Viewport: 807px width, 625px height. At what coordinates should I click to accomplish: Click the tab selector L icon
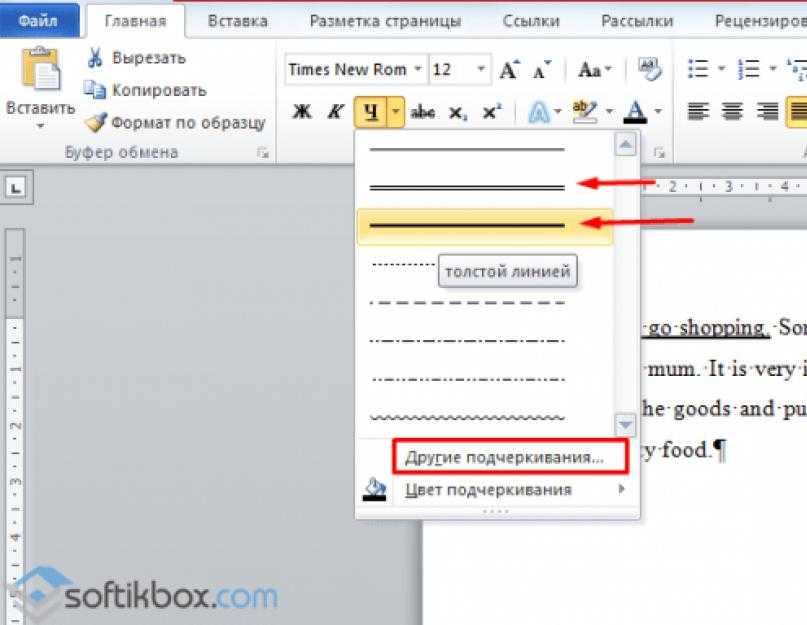click(16, 187)
